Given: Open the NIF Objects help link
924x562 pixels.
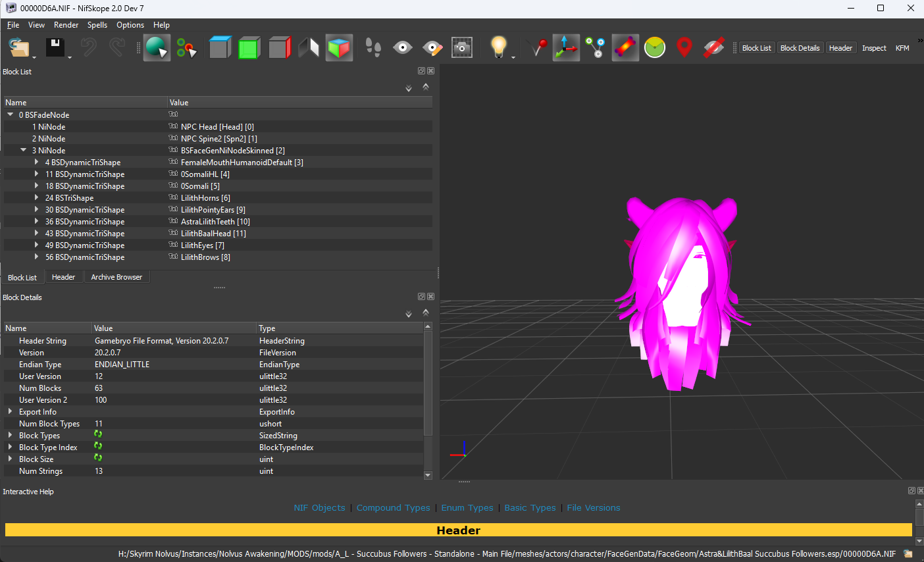Looking at the screenshot, I should pyautogui.click(x=319, y=508).
